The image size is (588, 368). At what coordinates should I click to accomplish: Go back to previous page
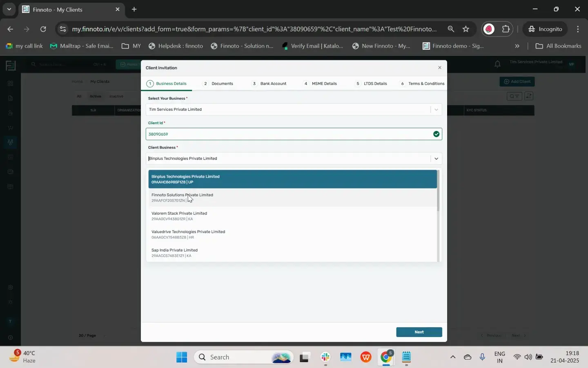click(x=10, y=29)
